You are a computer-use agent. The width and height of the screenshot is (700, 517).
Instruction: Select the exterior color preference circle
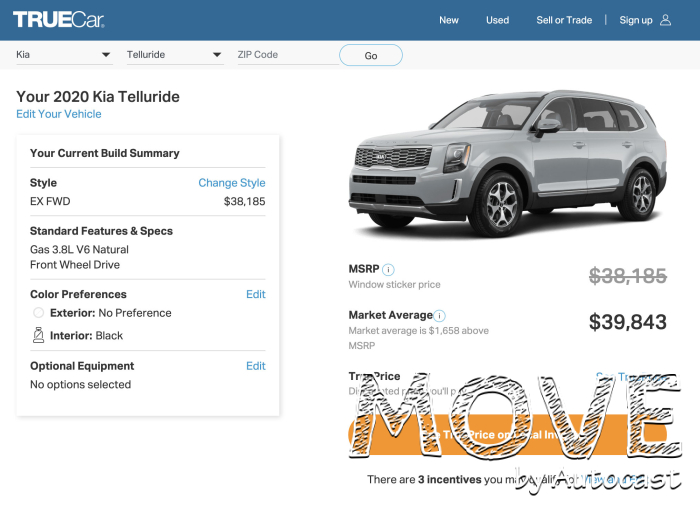[38, 313]
